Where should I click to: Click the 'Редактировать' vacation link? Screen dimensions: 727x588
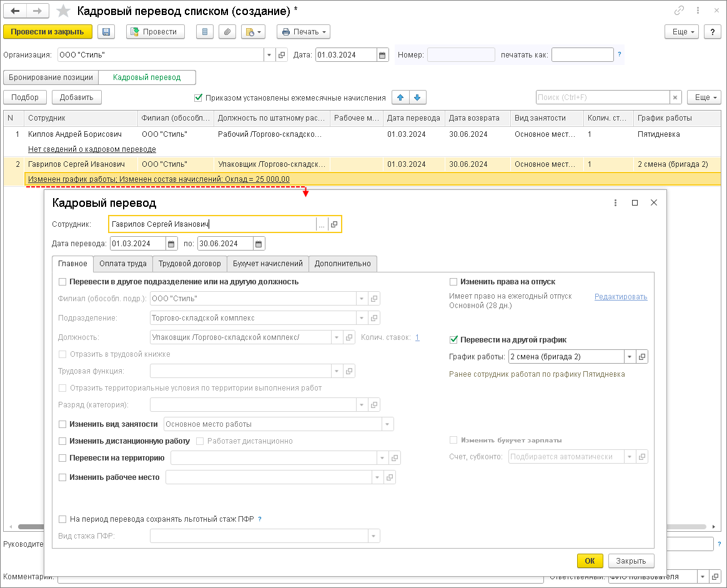click(x=620, y=297)
